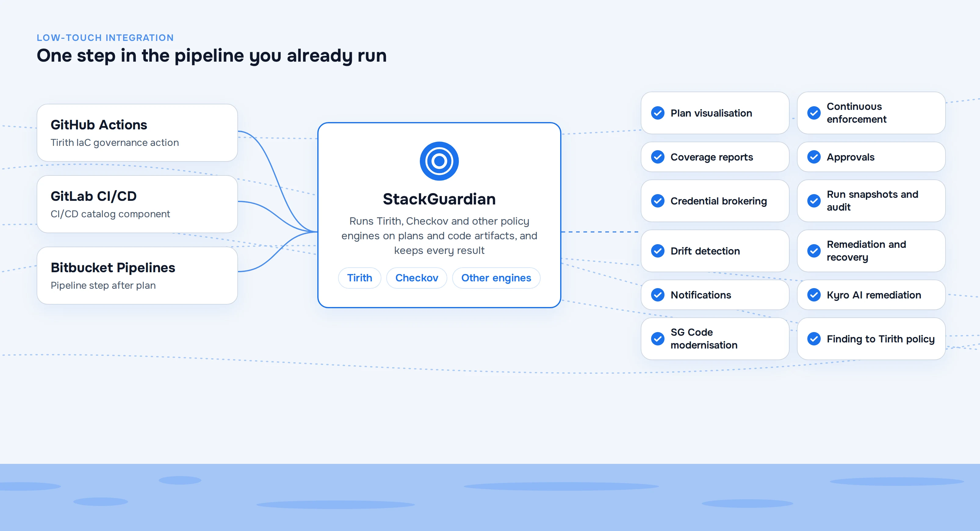Click the 'One step in the pipeline' heading
980x531 pixels.
pyautogui.click(x=211, y=56)
